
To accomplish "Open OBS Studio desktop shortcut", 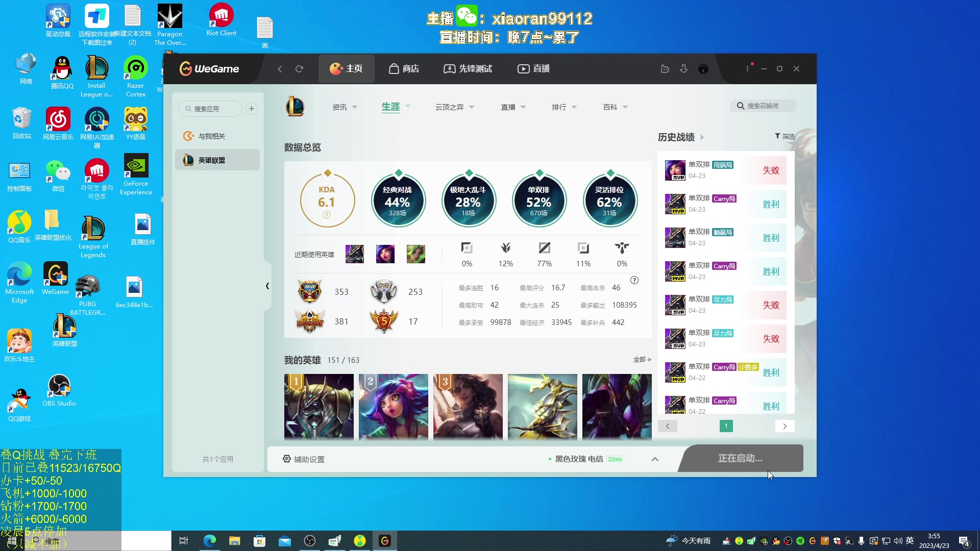I will click(59, 390).
